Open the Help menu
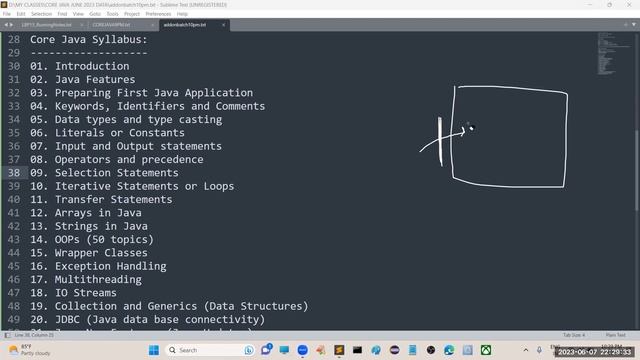Viewport: 640px width, 360px height. click(182, 14)
